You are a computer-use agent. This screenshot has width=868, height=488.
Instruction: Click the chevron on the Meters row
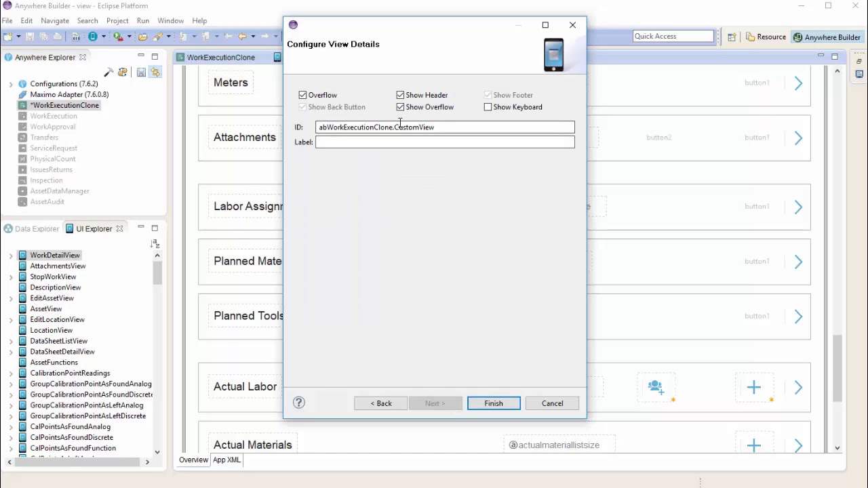(x=798, y=83)
